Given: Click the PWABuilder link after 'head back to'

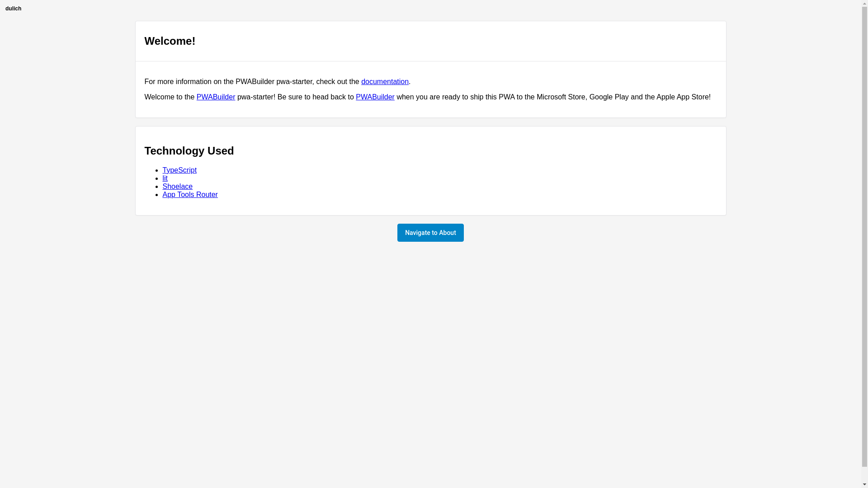Looking at the screenshot, I should coord(375,97).
